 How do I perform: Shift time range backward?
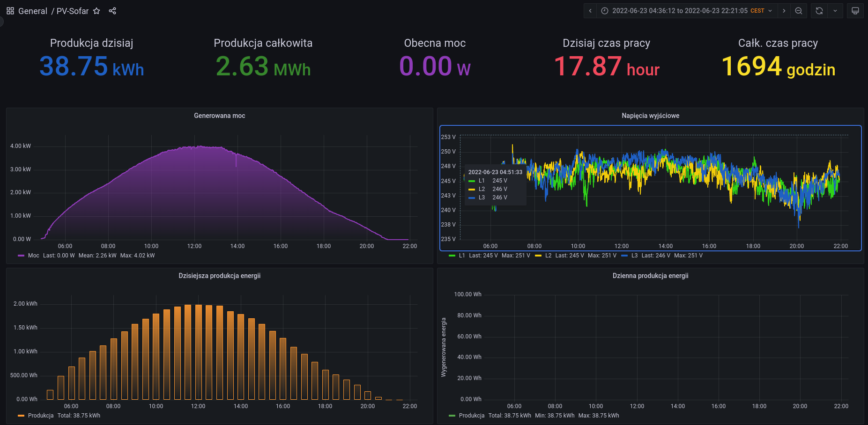pos(590,11)
